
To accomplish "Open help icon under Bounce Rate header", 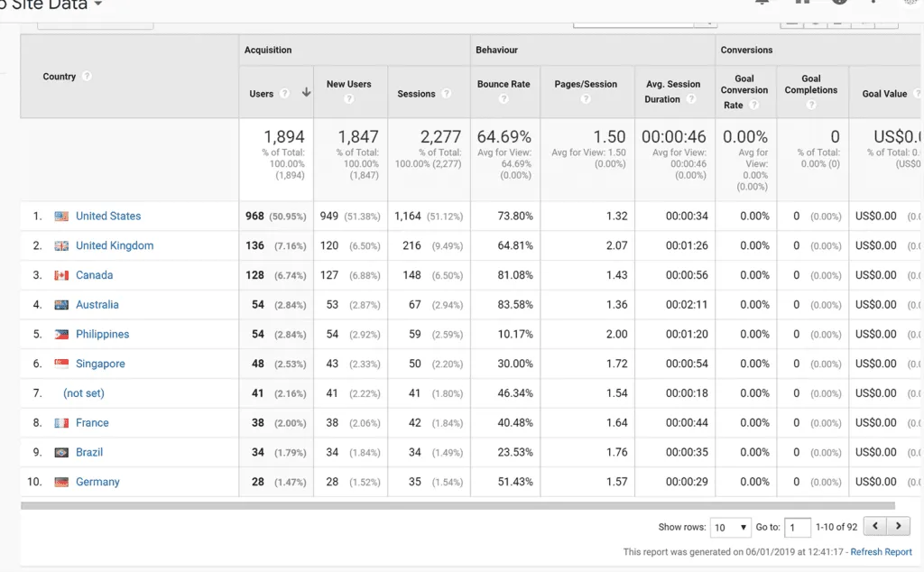I will pos(504,98).
